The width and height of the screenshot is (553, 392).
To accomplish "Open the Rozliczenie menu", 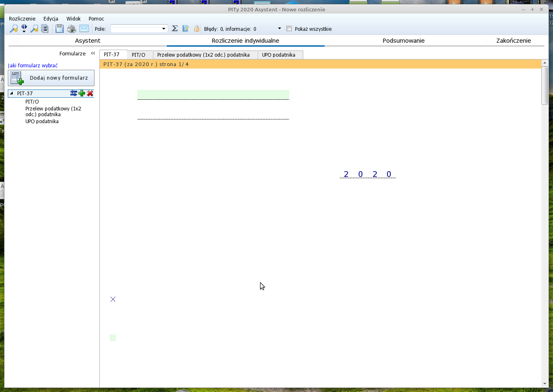I will (22, 19).
